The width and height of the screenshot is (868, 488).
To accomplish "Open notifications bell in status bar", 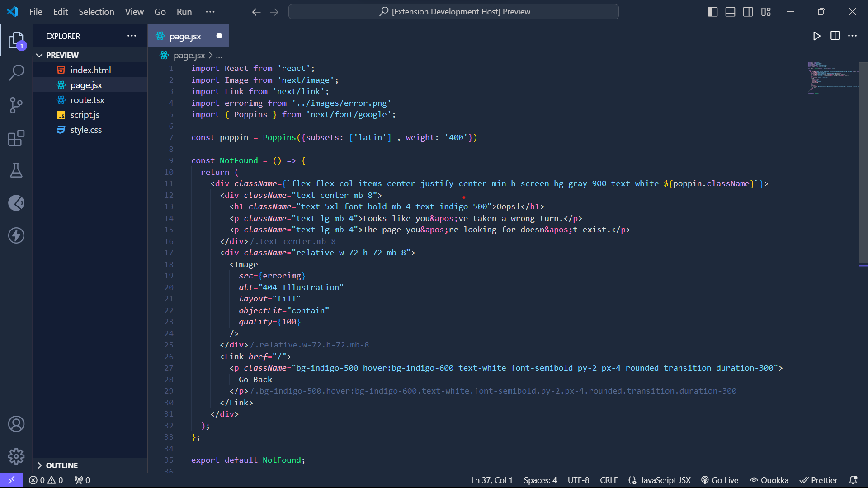I will [x=853, y=480].
